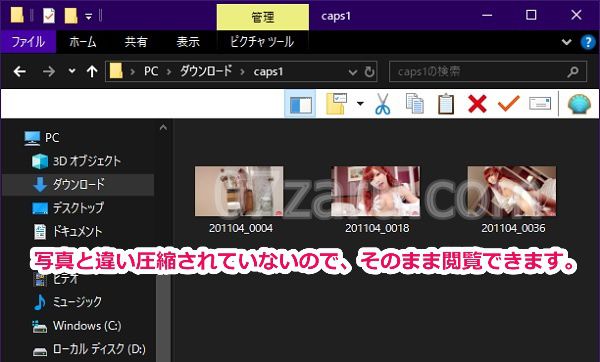Screen dimensions: 600x362
Task: Open the ホーム ribbon tab
Action: point(83,41)
